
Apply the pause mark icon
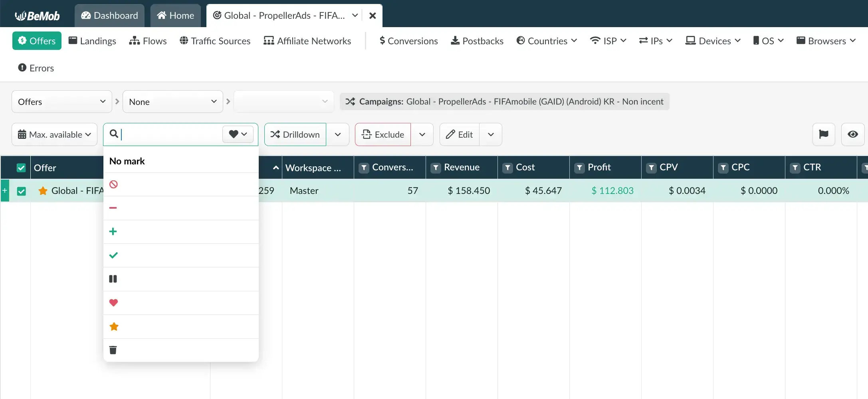(113, 279)
